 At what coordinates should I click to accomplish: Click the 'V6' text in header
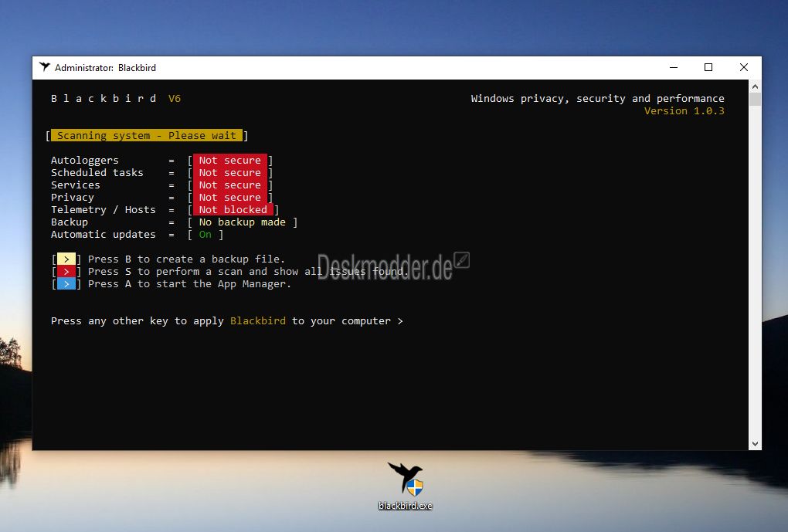175,99
